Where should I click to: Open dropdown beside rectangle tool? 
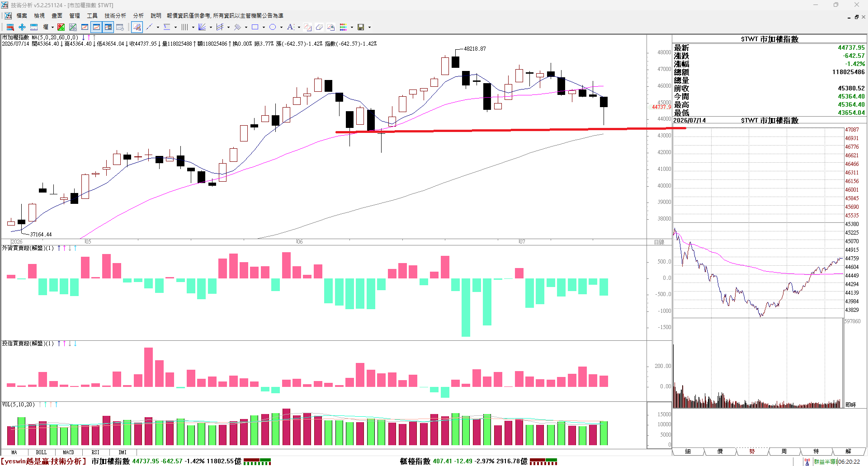pyautogui.click(x=264, y=27)
